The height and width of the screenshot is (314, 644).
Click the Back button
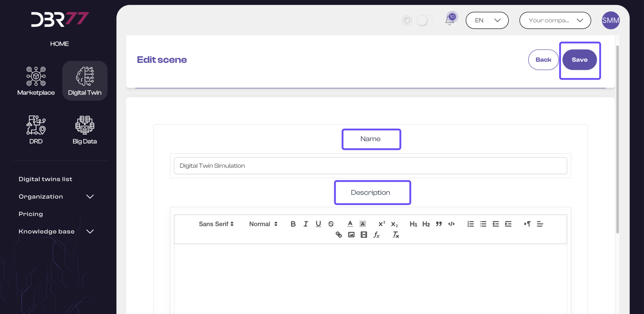point(543,60)
